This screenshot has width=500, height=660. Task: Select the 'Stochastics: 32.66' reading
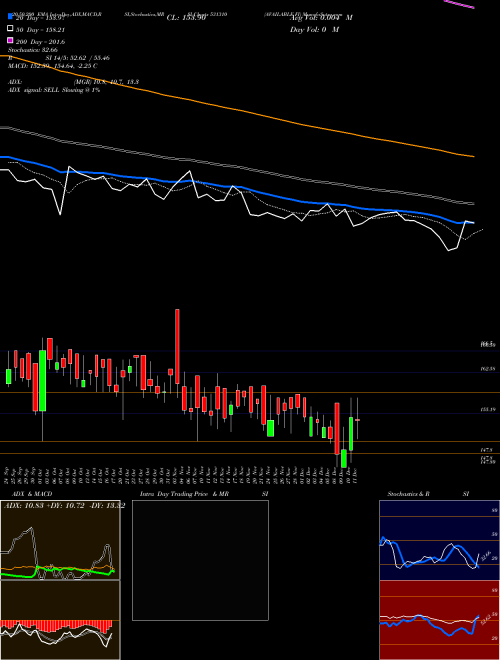pyautogui.click(x=34, y=50)
